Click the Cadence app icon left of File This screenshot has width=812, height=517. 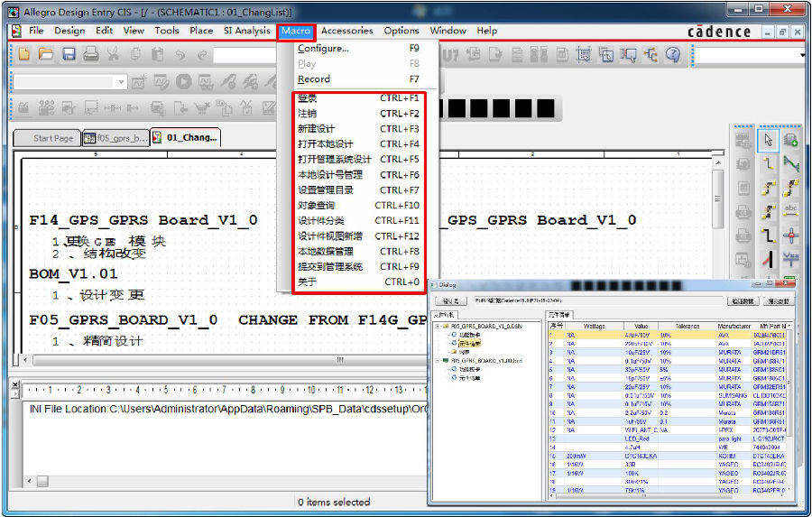click(16, 31)
